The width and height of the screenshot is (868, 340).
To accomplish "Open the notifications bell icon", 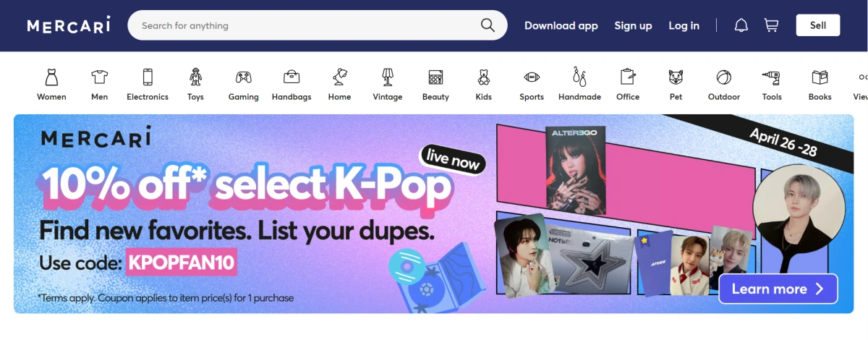I will click(741, 25).
